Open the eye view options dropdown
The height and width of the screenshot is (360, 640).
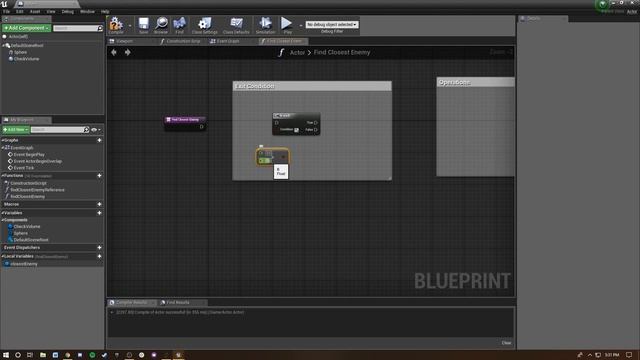[x=96, y=130]
